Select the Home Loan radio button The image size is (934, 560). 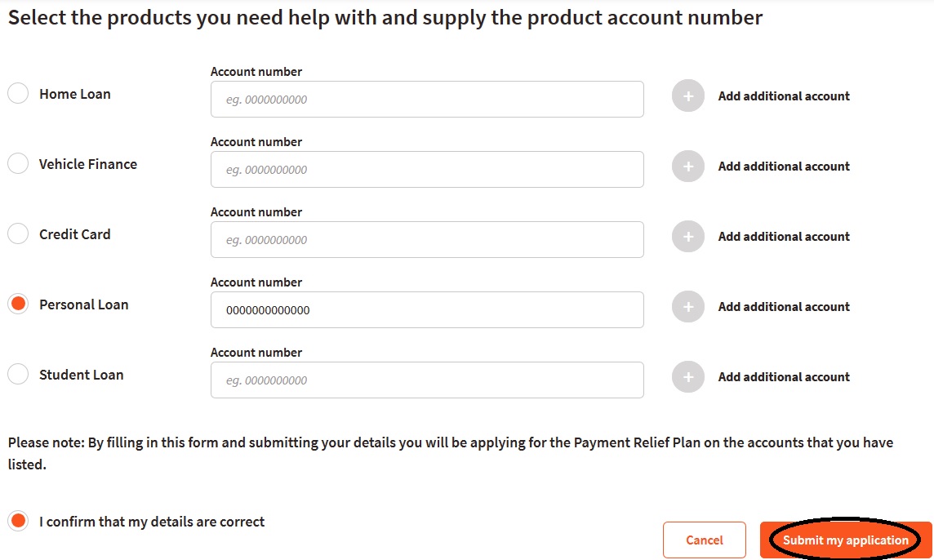(x=18, y=94)
